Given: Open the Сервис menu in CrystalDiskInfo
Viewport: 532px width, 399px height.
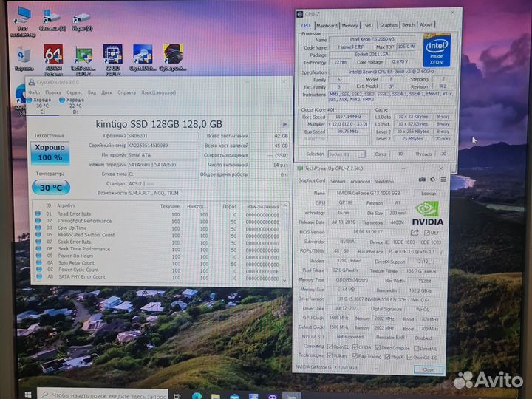Looking at the screenshot, I should pyautogui.click(x=75, y=92).
